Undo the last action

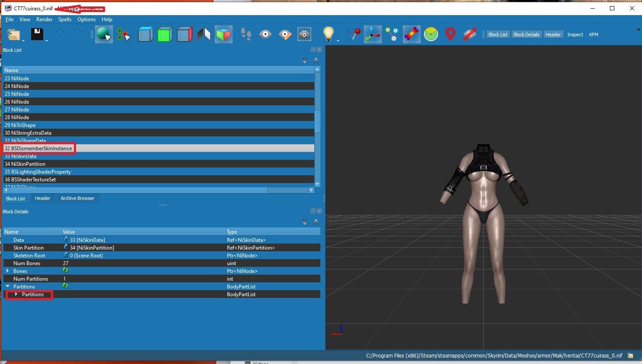click(59, 35)
